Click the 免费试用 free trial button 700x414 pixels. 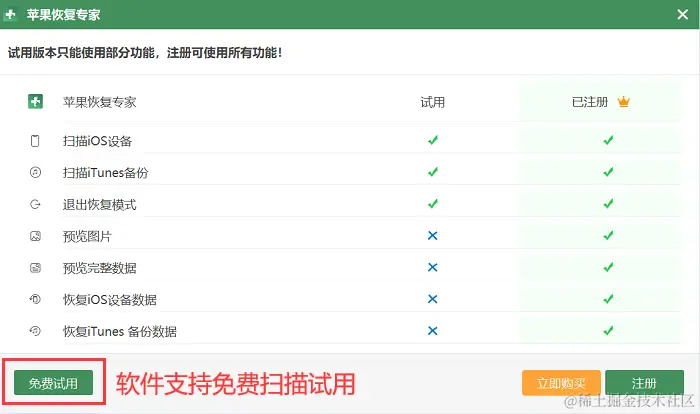[53, 383]
